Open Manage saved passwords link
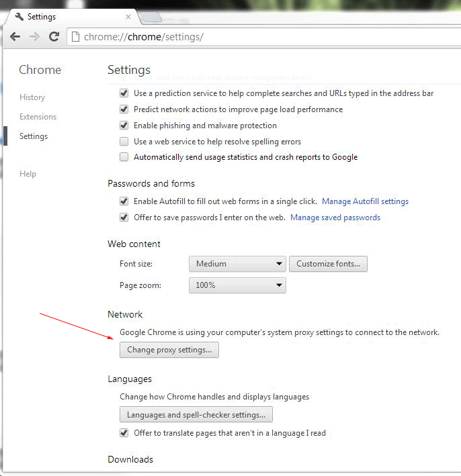This screenshot has height=476, width=461. tap(335, 218)
